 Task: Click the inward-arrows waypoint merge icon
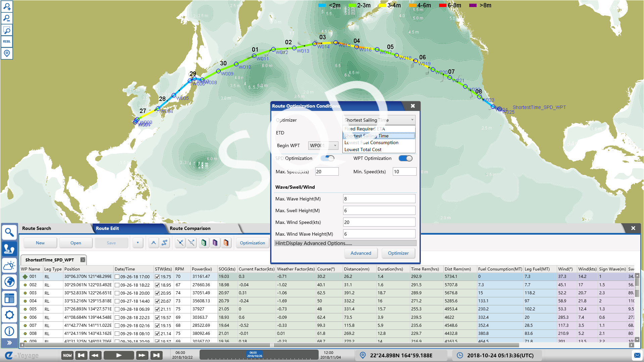180,243
